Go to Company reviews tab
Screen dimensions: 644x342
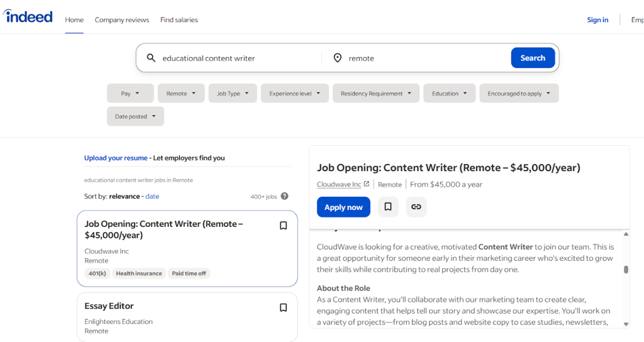[121, 20]
